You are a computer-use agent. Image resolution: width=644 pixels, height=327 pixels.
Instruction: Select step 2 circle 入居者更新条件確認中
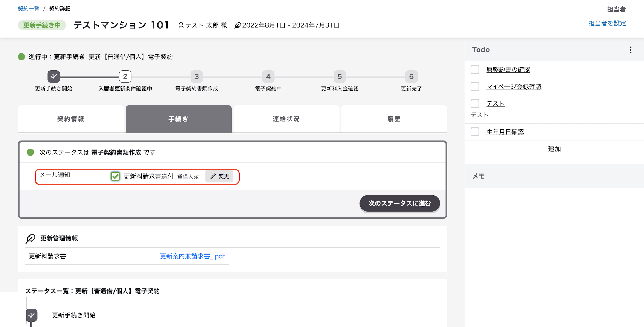click(x=125, y=76)
